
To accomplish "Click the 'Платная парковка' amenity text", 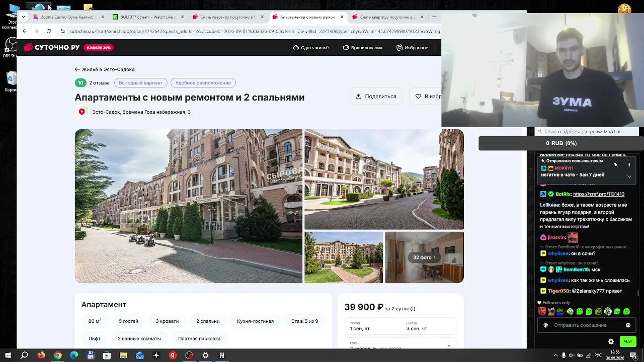I will point(199,339).
